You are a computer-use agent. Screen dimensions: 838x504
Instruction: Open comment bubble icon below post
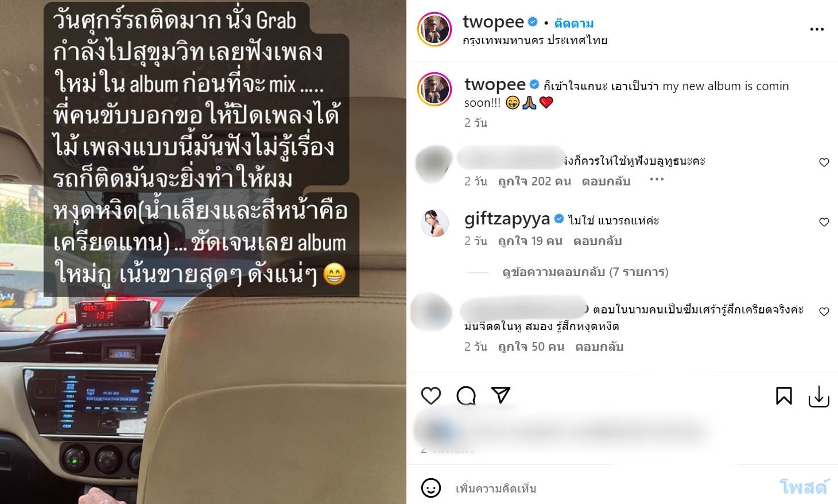click(x=466, y=396)
